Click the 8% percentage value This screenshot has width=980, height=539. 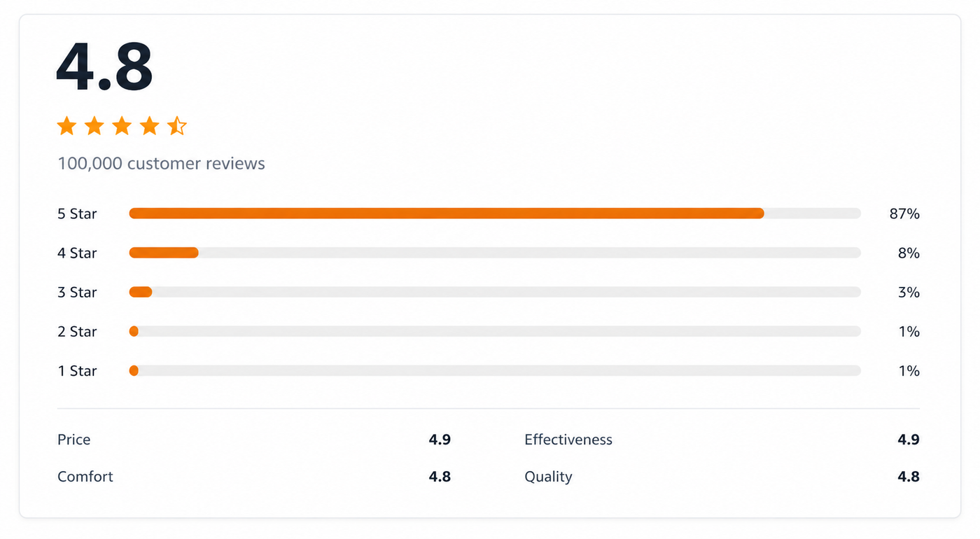(909, 253)
